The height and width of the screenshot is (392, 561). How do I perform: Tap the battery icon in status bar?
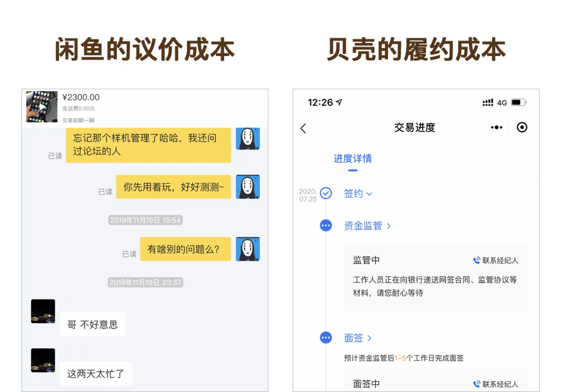519,103
